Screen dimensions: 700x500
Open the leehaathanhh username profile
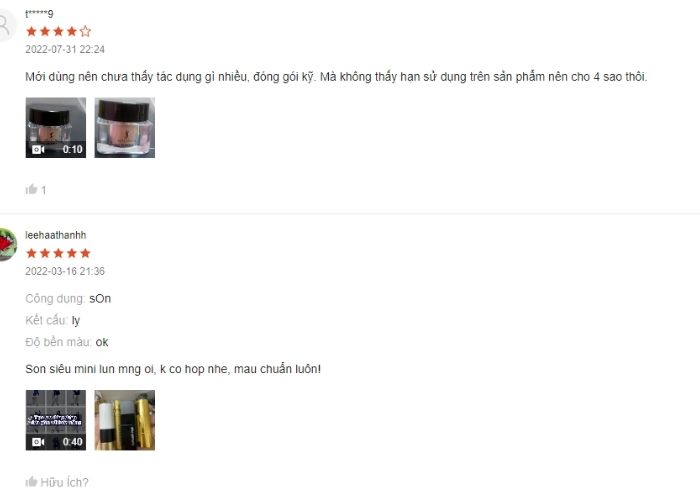coord(56,235)
